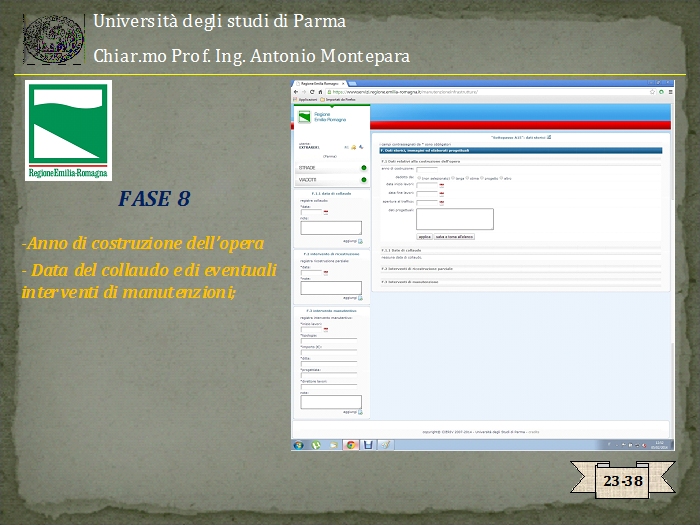This screenshot has width=700, height=525.
Task: Expand F.2 Interventi di ricostruzione parziale section
Action: tap(420, 268)
